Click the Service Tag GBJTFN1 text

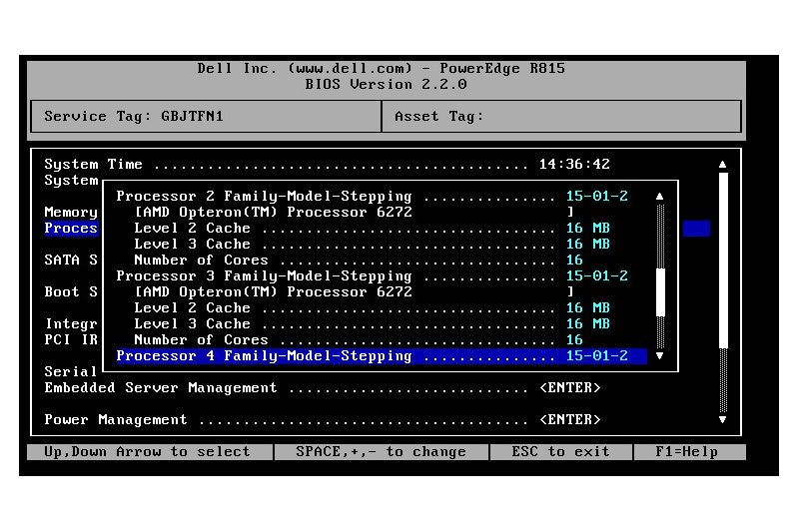point(134,116)
